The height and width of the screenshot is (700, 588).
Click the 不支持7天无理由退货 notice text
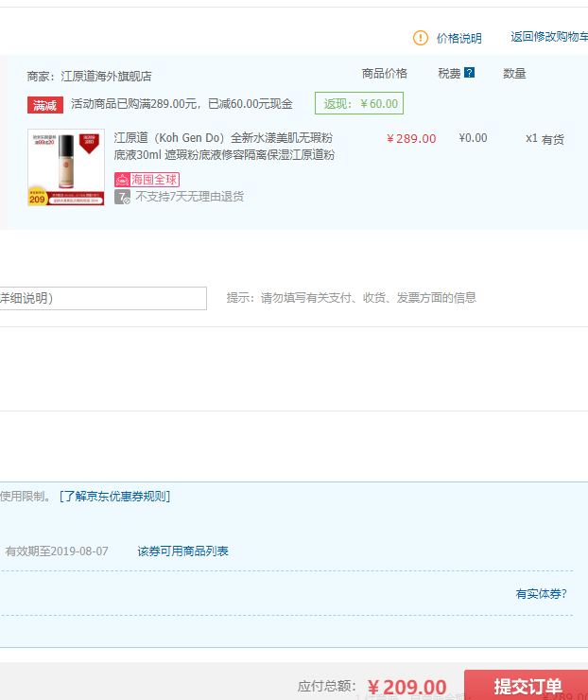190,197
